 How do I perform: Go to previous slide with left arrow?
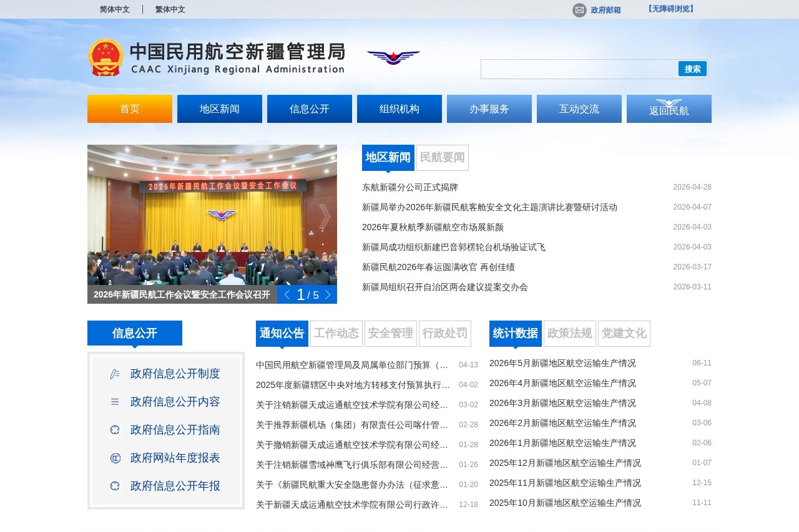coord(287,295)
